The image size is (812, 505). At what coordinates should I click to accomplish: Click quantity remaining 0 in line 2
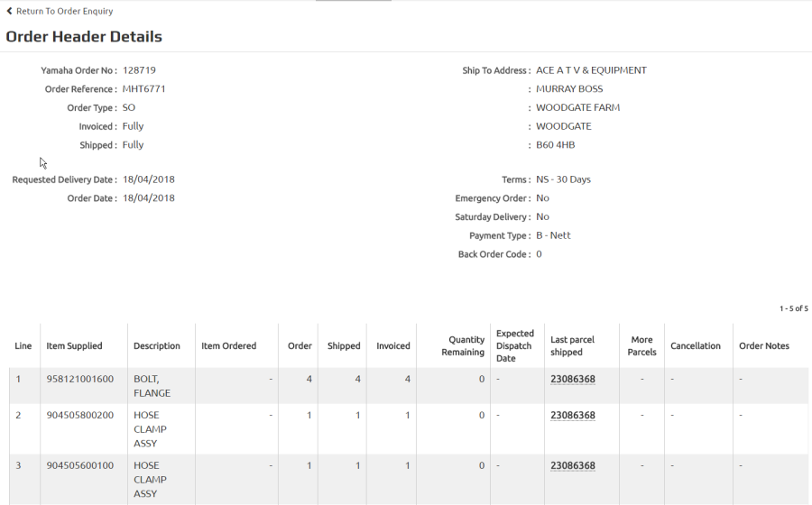(x=482, y=415)
